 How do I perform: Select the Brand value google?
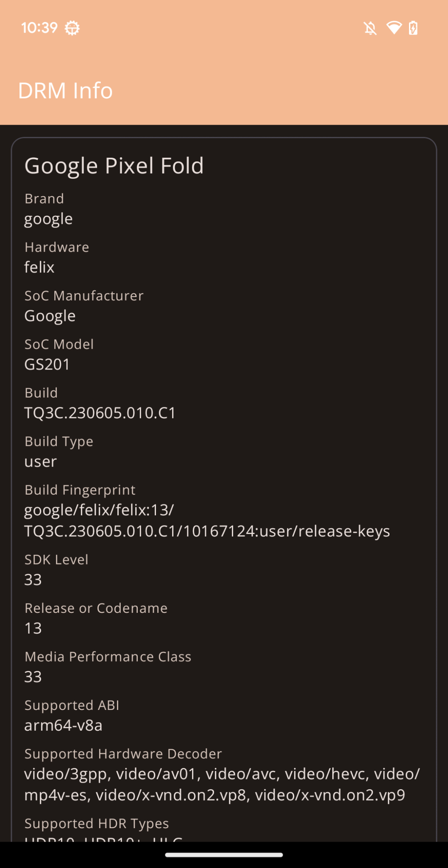tap(48, 219)
